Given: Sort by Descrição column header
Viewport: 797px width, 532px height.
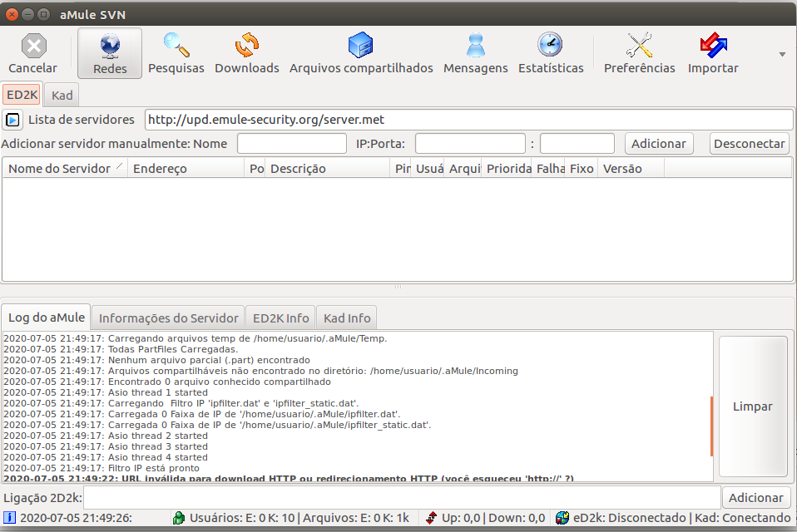Looking at the screenshot, I should pyautogui.click(x=327, y=168).
